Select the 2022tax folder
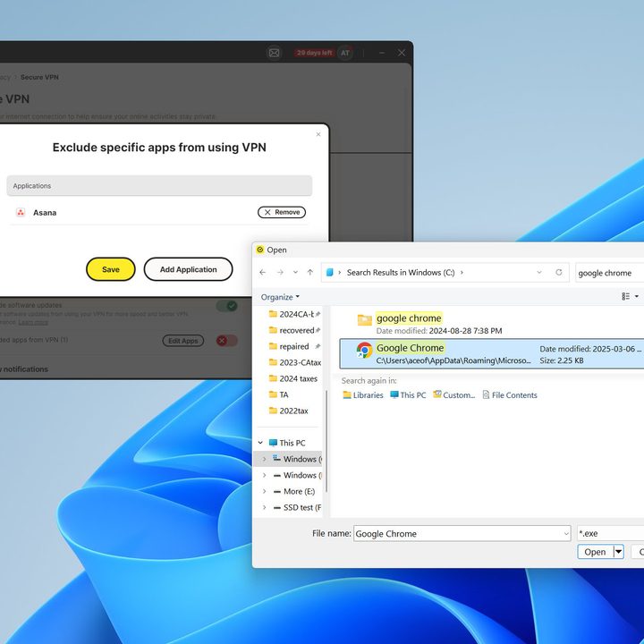Screen dimensions: 644x644 tap(289, 411)
